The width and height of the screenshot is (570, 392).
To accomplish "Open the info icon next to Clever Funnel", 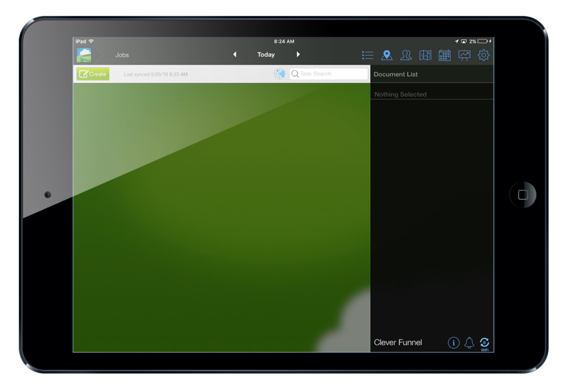I will click(x=453, y=342).
